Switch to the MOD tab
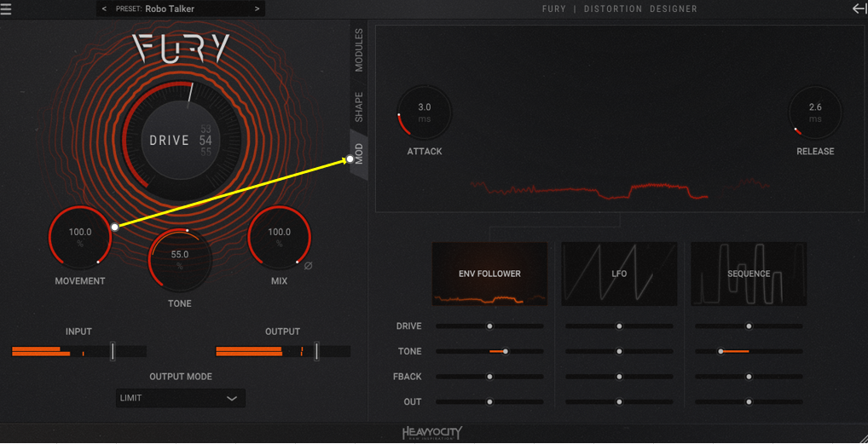 359,154
